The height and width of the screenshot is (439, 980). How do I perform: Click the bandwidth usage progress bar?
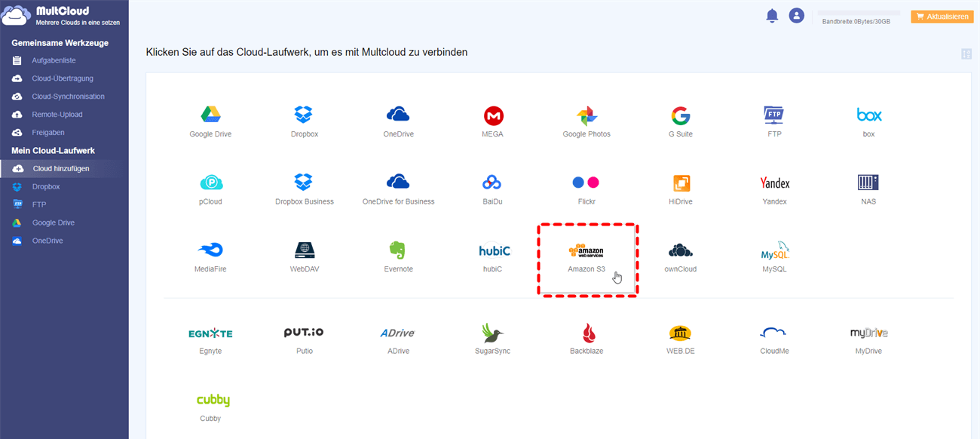[x=859, y=13]
